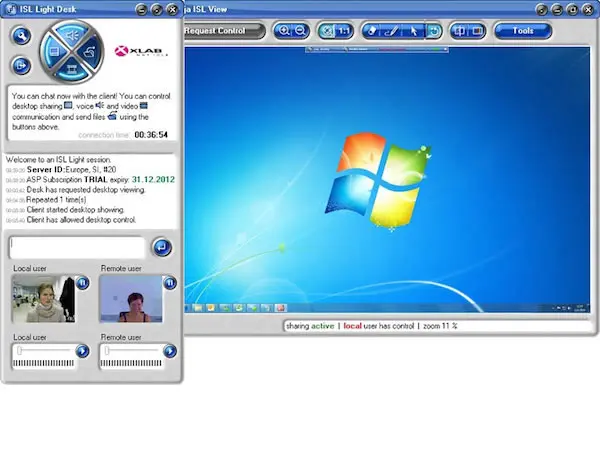600x450 pixels.
Task: Click the wrench settings icon
Action: click(21, 36)
